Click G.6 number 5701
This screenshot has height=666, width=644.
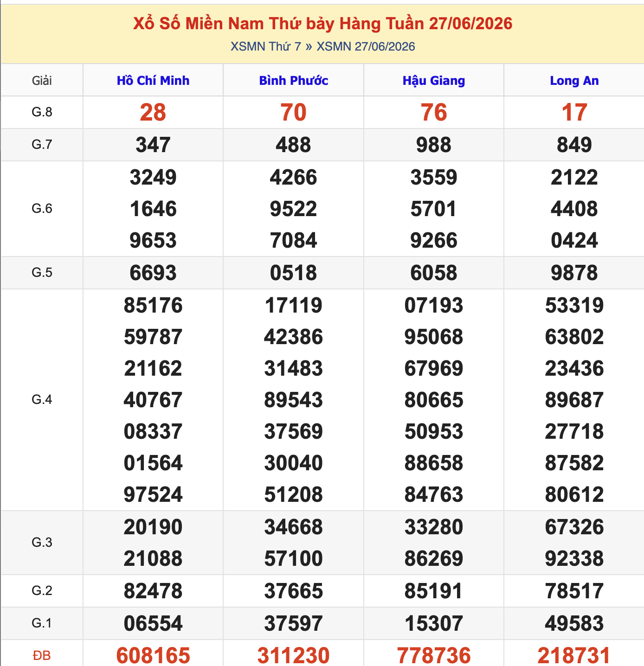click(x=434, y=209)
